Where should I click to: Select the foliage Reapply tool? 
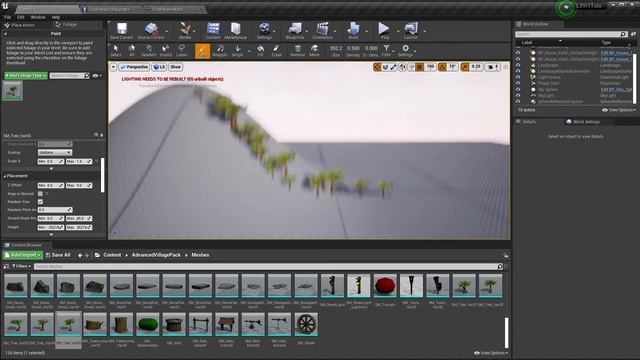[220, 51]
